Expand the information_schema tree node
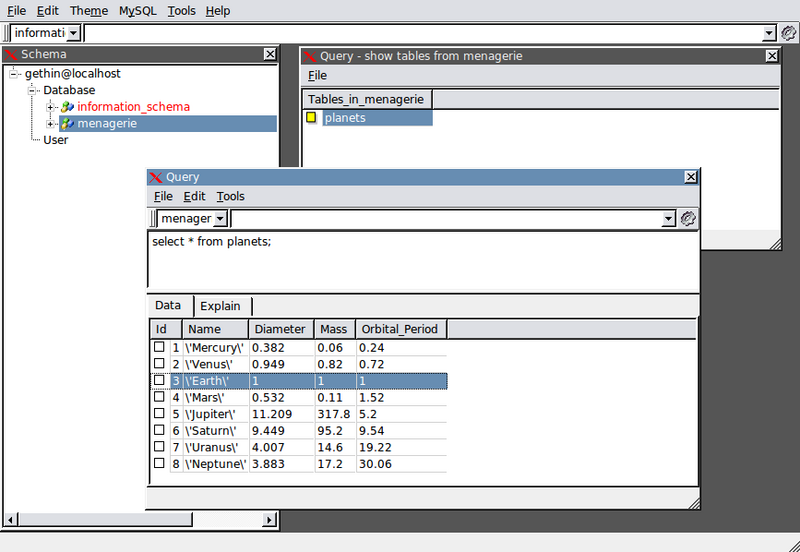The image size is (800, 552). (51, 107)
